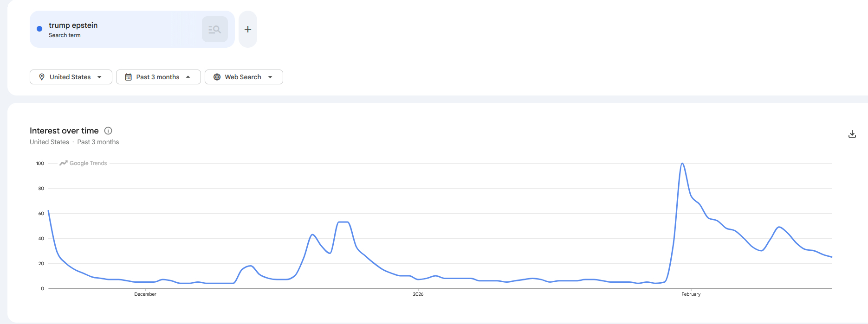Expand the United States arrow

pos(99,77)
